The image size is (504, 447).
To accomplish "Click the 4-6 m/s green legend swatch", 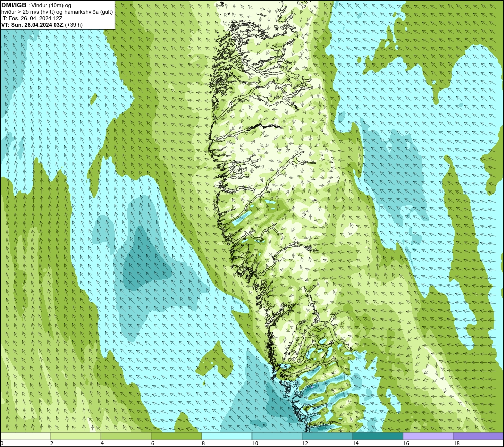I will tap(126, 436).
